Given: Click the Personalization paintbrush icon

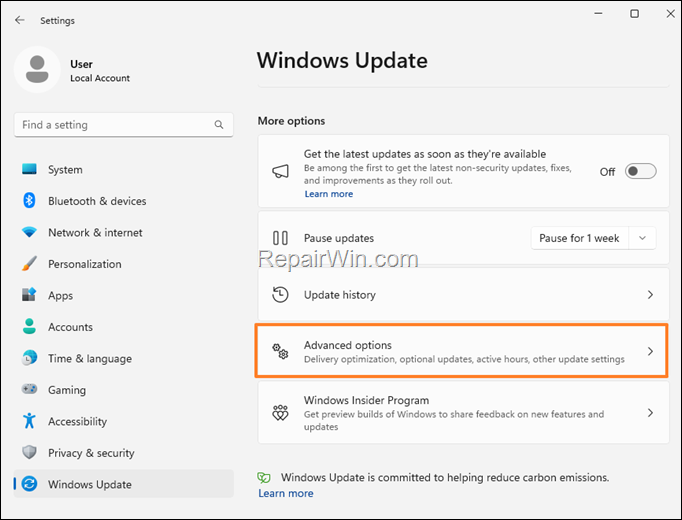Looking at the screenshot, I should click(29, 263).
